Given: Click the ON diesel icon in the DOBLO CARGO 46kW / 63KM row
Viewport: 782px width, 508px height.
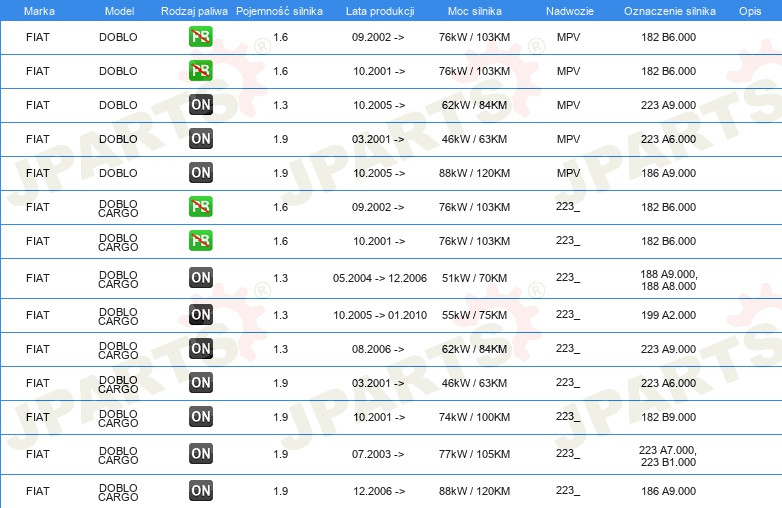Looking at the screenshot, I should pyautogui.click(x=200, y=382).
